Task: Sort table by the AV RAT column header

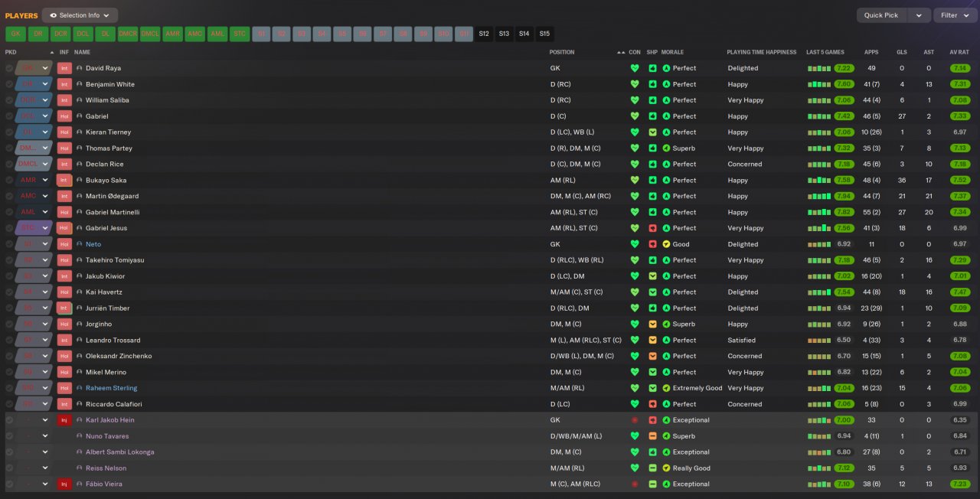Action: click(959, 52)
